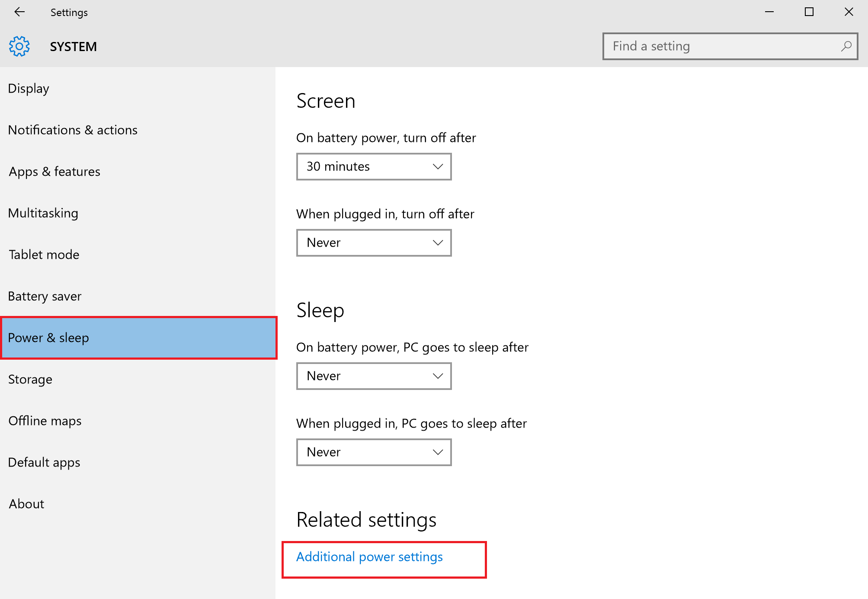Click the search magnifier in Find a setting
This screenshot has width=868, height=599.
(846, 46)
